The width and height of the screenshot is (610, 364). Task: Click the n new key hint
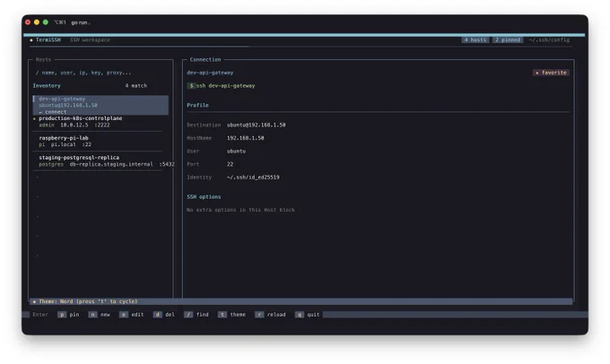pyautogui.click(x=100, y=315)
